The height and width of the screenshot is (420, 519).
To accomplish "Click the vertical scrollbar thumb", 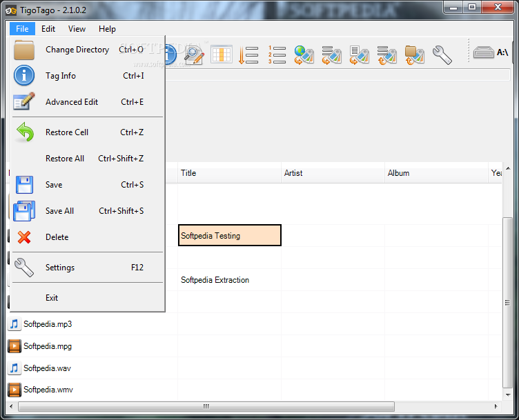I will point(507,302).
